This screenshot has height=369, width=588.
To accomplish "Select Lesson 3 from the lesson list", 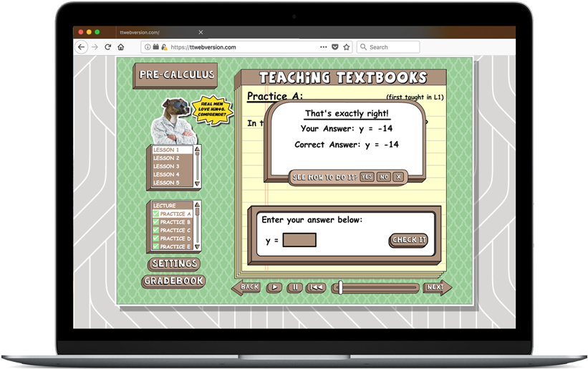I will (x=166, y=166).
